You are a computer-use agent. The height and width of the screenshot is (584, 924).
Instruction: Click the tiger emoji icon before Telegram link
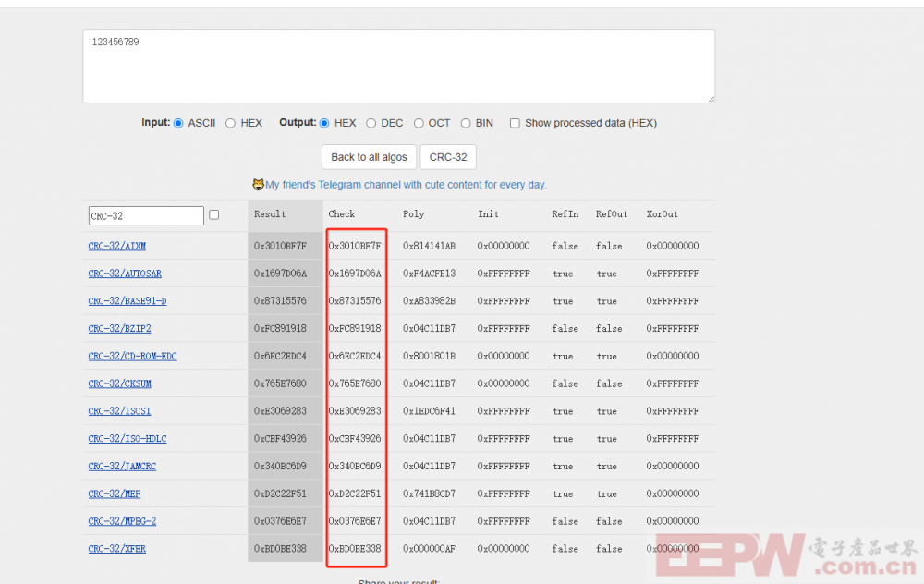tap(258, 185)
